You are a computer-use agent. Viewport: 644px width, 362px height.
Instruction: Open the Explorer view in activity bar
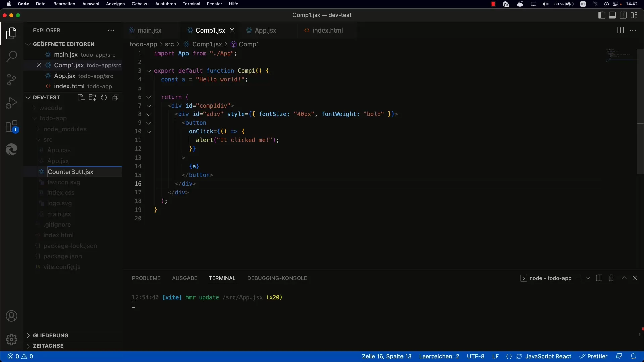coord(11,34)
